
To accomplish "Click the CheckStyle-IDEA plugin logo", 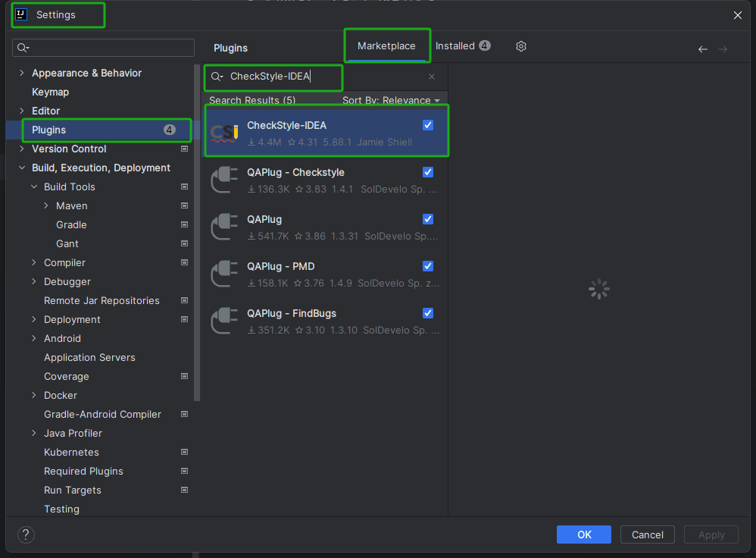I will tap(224, 133).
